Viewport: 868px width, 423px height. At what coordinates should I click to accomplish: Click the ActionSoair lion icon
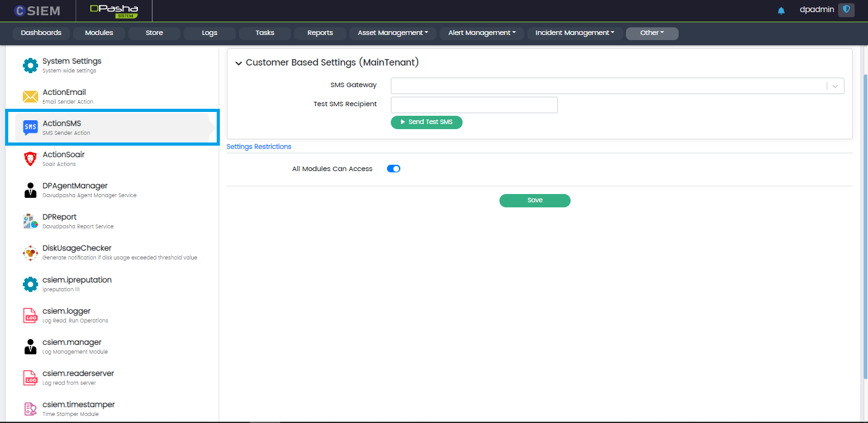click(x=31, y=159)
